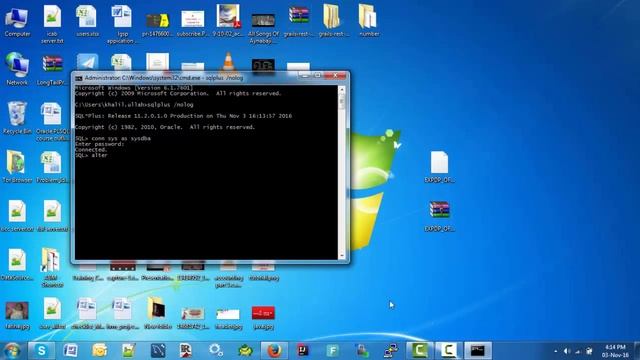Click the Oracle copyright 1982, 2010 line
This screenshot has width=640, height=360.
[x=165, y=127]
